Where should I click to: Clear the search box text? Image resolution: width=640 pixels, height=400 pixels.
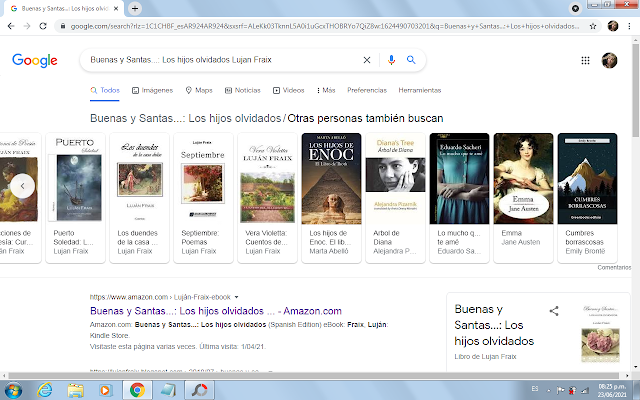367,60
